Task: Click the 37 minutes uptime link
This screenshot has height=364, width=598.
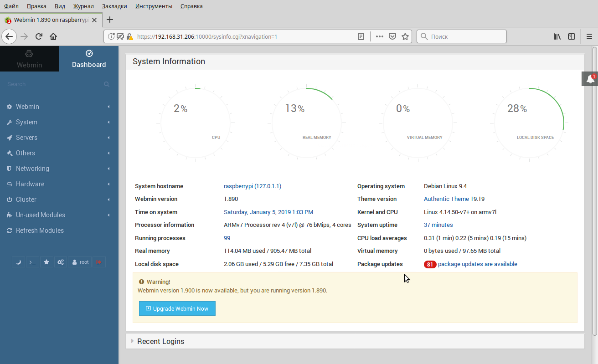Action: (438, 225)
